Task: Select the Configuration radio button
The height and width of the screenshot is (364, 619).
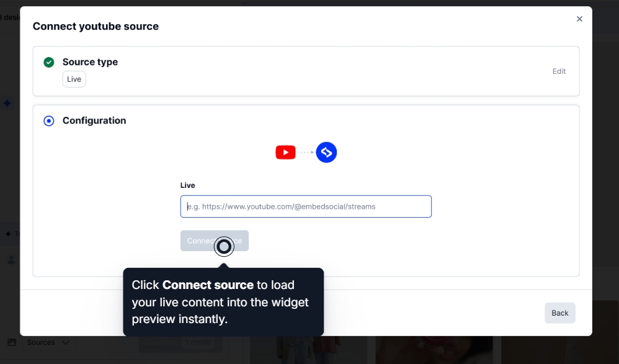Action: [48, 120]
